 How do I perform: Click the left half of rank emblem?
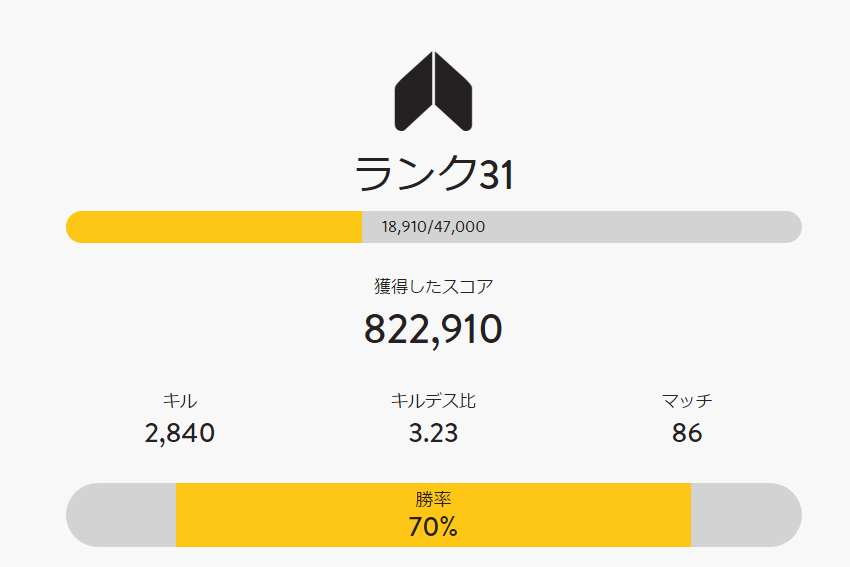coord(413,93)
